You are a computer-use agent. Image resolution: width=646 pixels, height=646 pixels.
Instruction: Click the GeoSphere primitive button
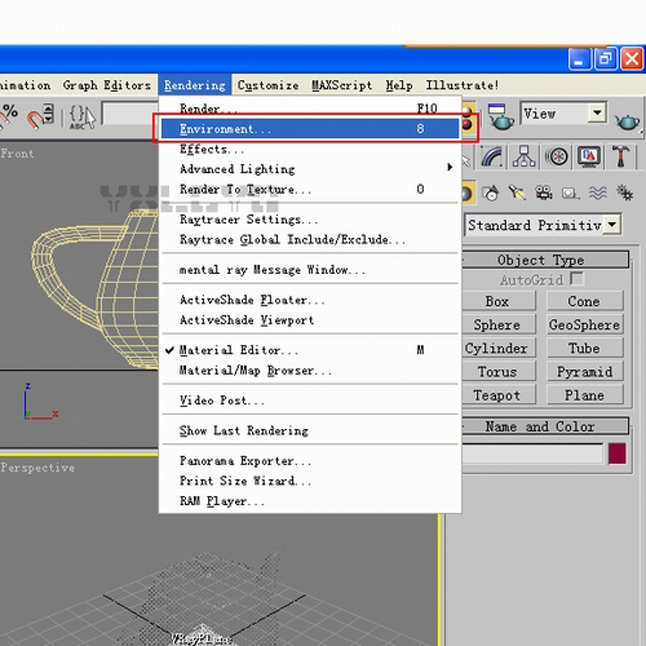585,325
